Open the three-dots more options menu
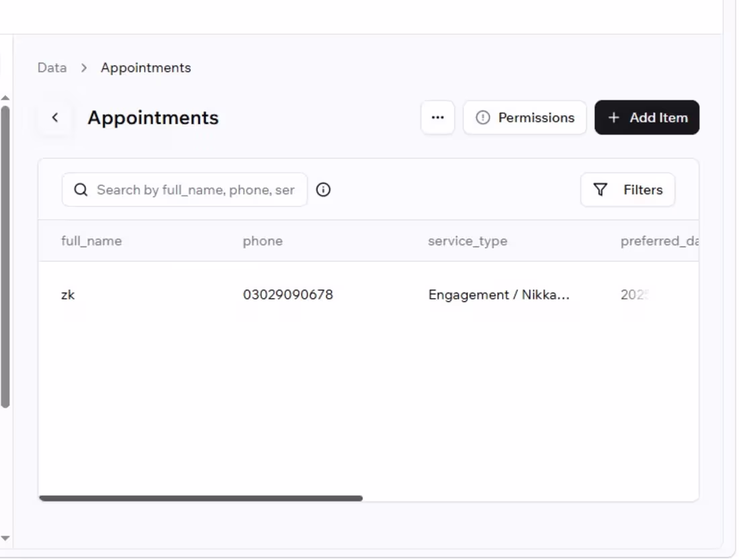 point(437,118)
